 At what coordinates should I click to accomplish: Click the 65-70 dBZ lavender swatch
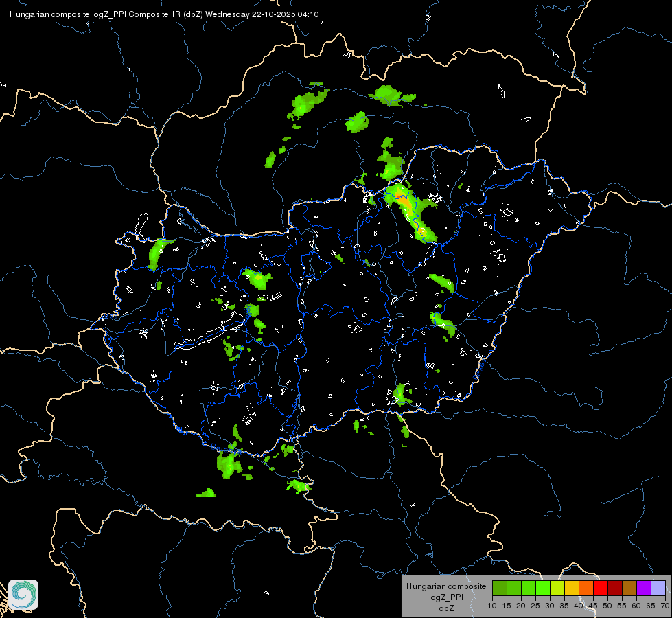click(x=658, y=588)
